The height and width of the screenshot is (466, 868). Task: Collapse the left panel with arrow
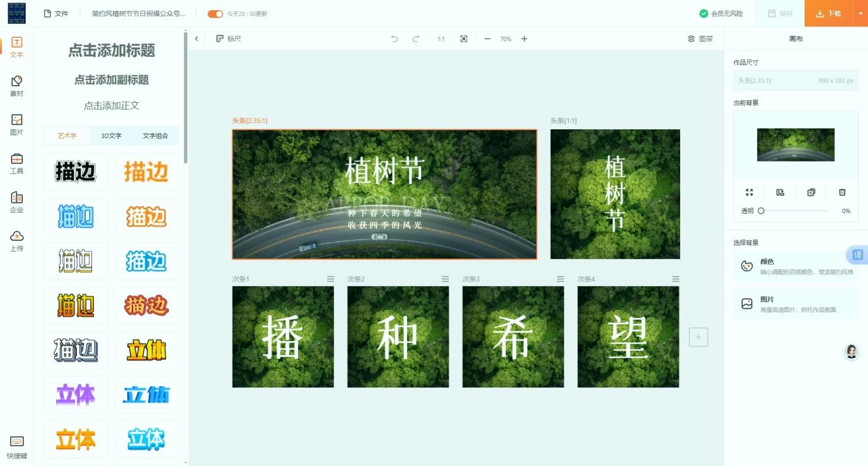197,39
